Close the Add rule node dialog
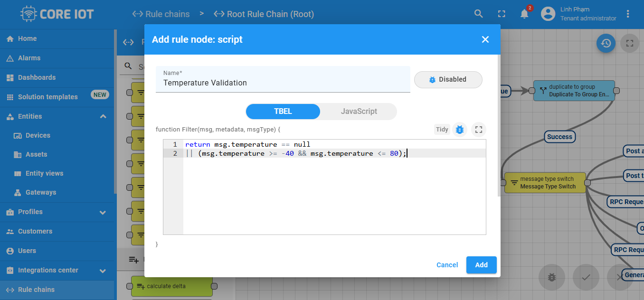The width and height of the screenshot is (644, 300). tap(485, 39)
